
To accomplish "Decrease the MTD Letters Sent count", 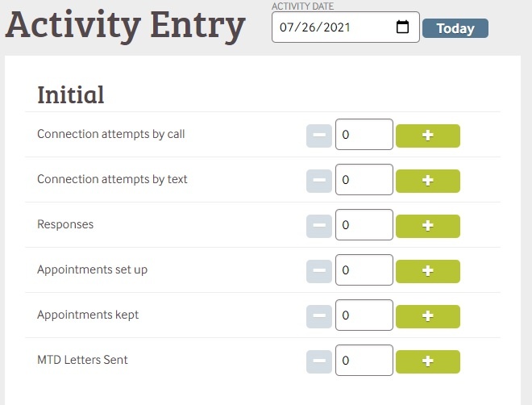I will tap(319, 361).
